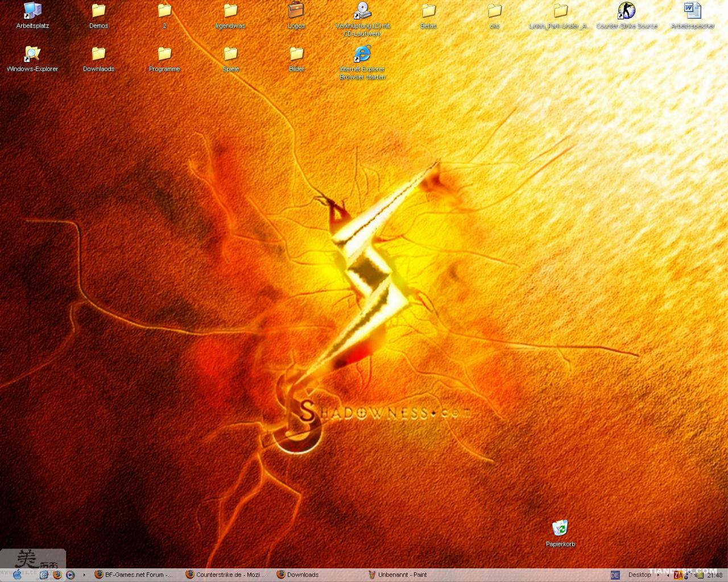Click the 21:48 system clock
The width and height of the screenshot is (728, 582).
(x=715, y=575)
